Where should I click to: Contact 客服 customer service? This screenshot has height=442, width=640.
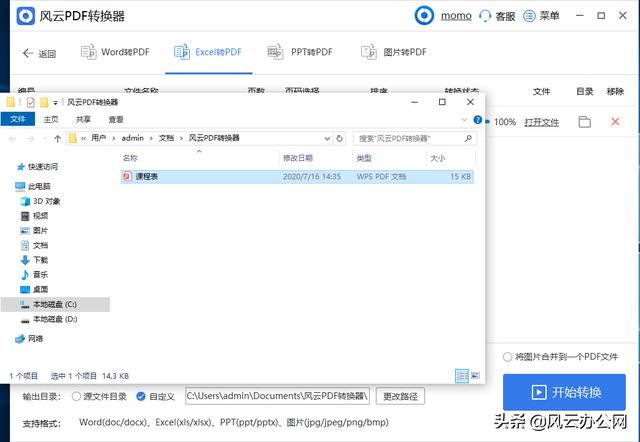[x=497, y=16]
